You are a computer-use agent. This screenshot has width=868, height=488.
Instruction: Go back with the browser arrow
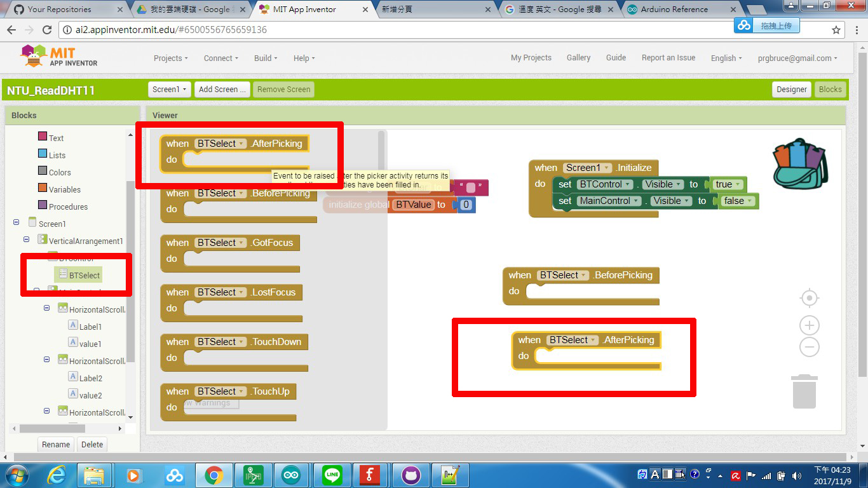[11, 30]
